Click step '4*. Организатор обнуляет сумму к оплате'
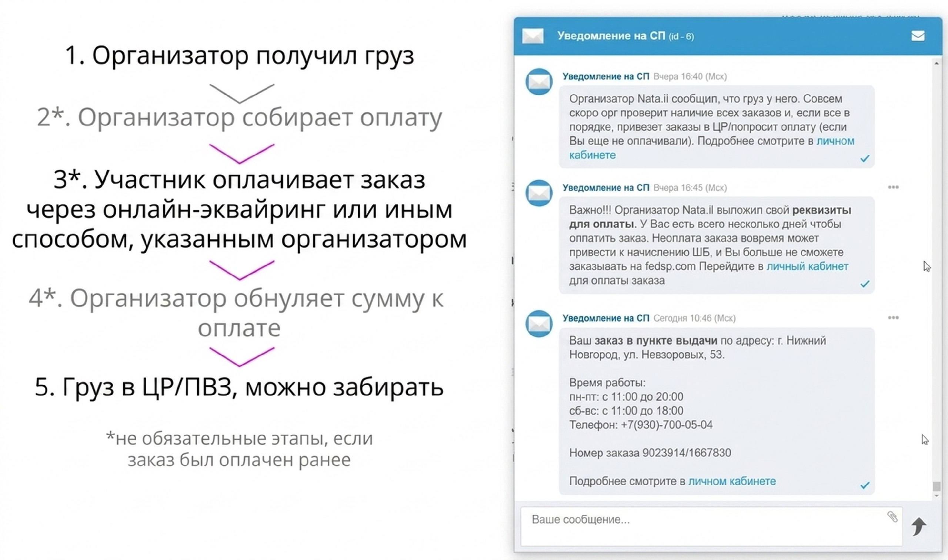948x560 pixels. pyautogui.click(x=237, y=313)
